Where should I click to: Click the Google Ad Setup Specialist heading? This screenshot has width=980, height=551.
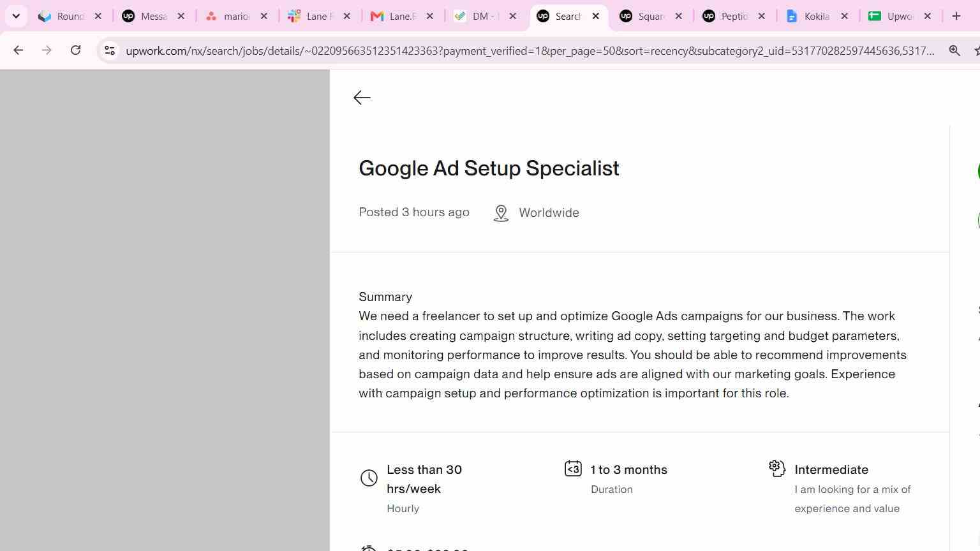coord(489,168)
